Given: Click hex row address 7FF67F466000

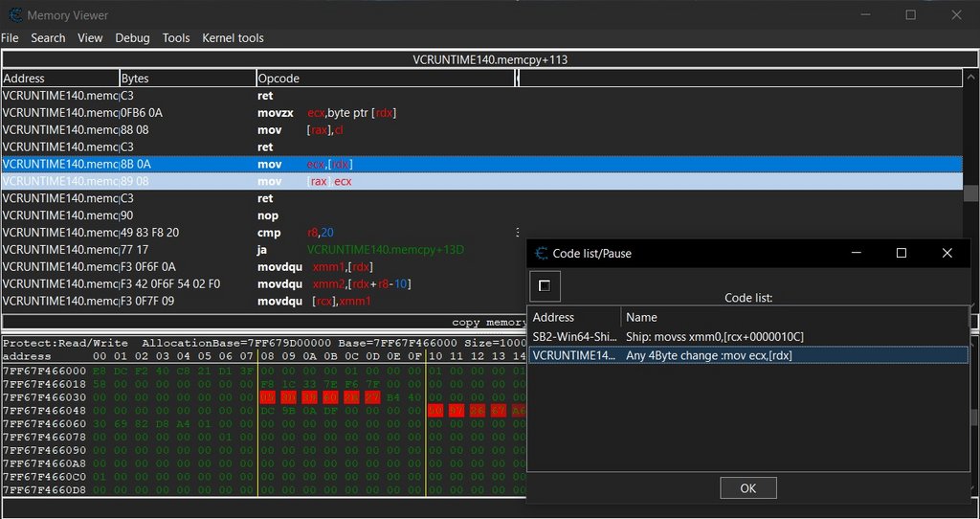Looking at the screenshot, I should (44, 371).
